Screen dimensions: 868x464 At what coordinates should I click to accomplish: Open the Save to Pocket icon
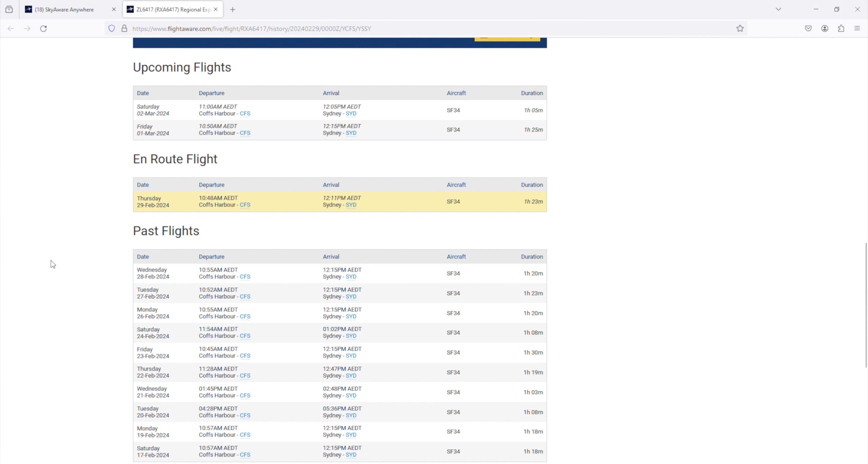coord(808,28)
